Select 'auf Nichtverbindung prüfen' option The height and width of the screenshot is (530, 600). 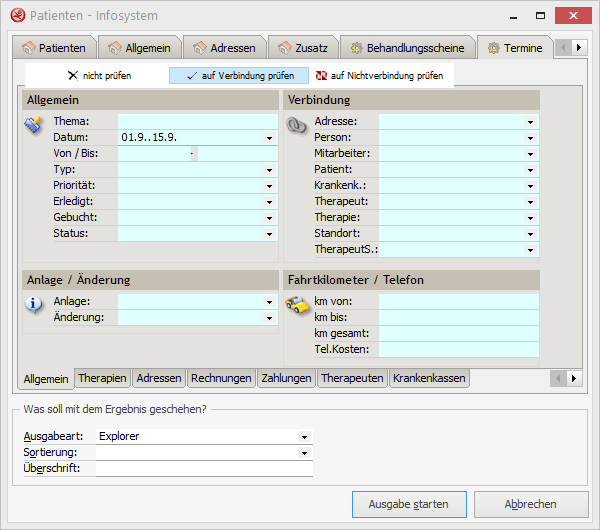click(379, 75)
